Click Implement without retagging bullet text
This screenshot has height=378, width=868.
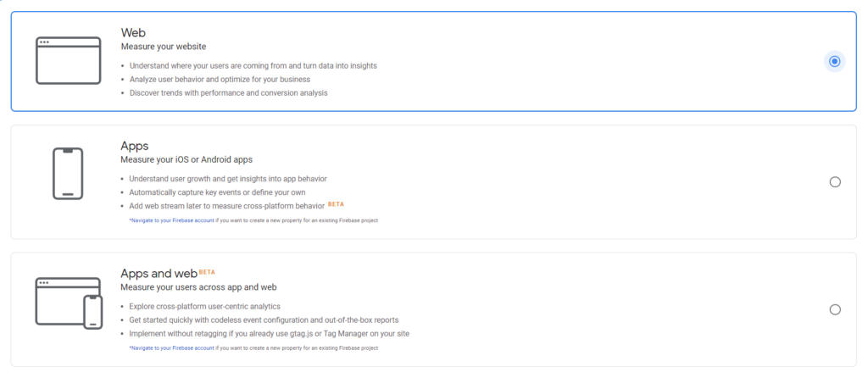269,334
